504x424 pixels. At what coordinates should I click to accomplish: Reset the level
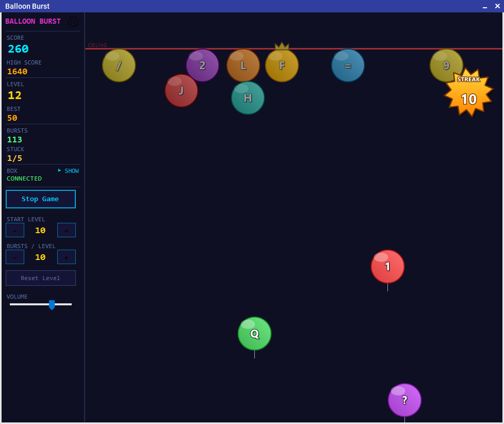pos(41,278)
